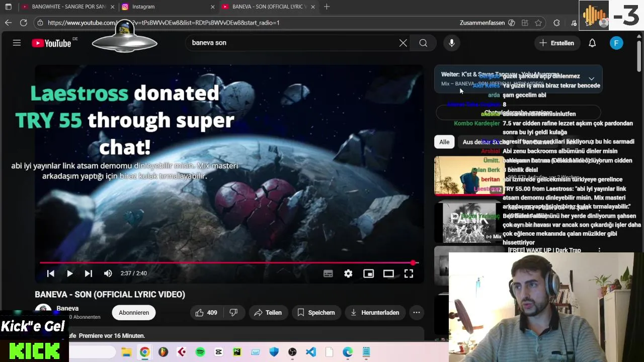The height and width of the screenshot is (362, 644).
Task: Open the PANIK YOK mix thumbnail
Action: coord(469,222)
